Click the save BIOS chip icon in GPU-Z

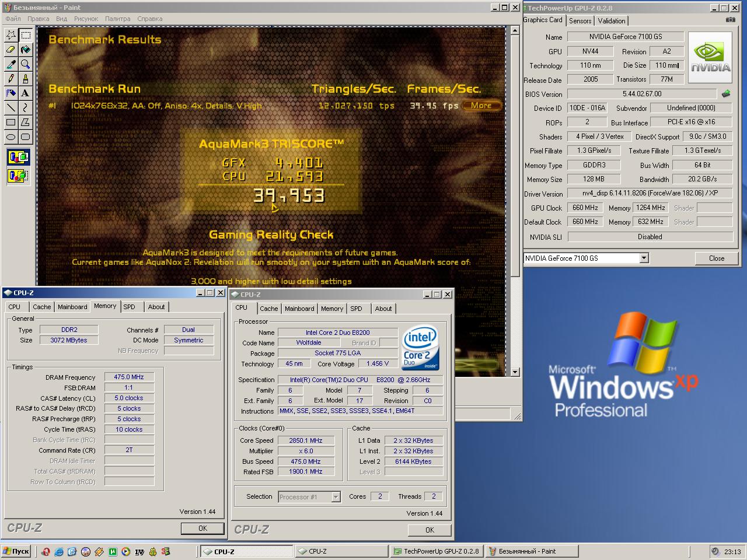(x=726, y=93)
